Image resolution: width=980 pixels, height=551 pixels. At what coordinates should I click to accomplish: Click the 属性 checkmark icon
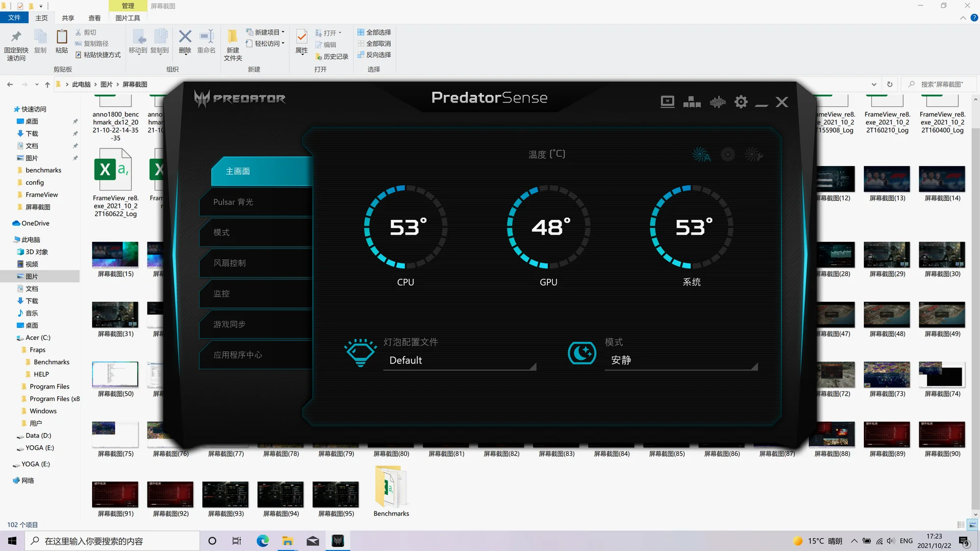[x=302, y=36]
